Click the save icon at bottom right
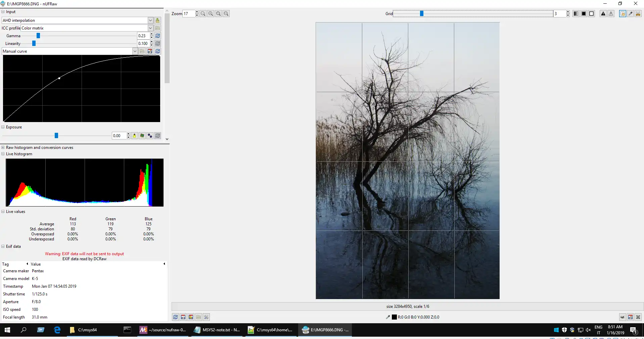This screenshot has width=644, height=339. 630,317
